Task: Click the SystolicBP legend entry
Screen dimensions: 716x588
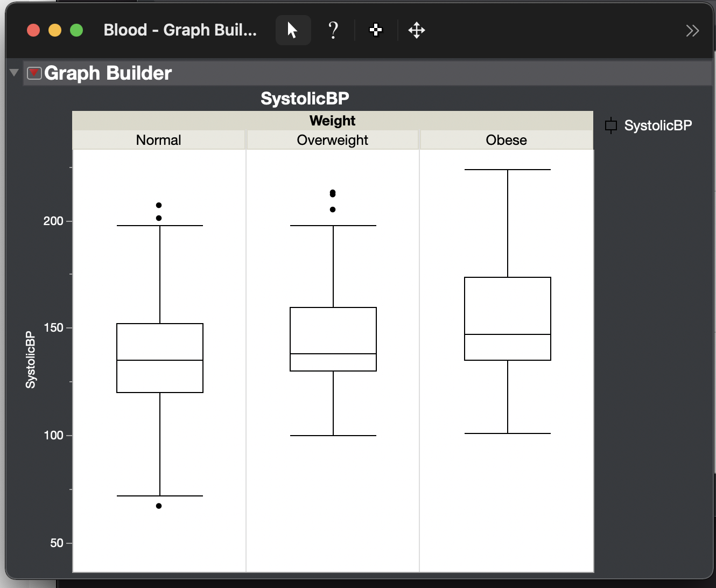Action: pos(658,125)
